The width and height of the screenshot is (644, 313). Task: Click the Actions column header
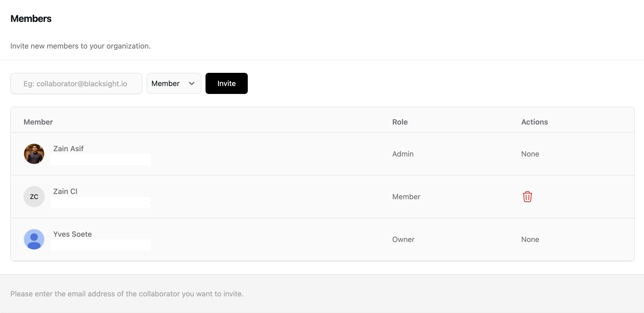(x=534, y=122)
